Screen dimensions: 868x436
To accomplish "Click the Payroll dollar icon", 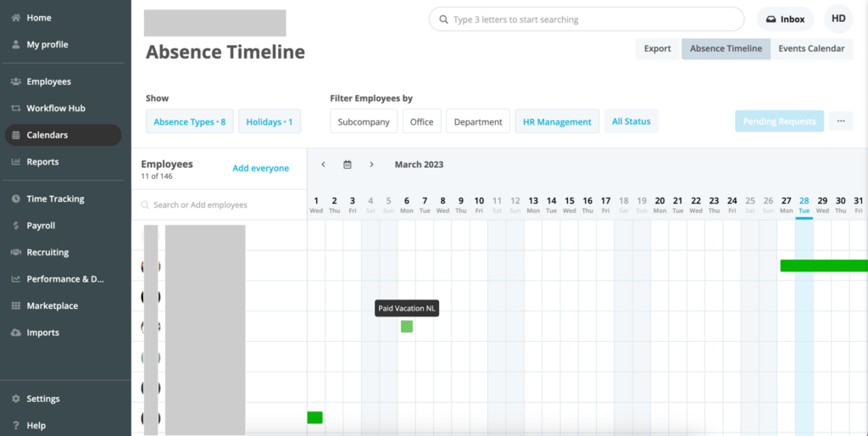I will click(16, 226).
